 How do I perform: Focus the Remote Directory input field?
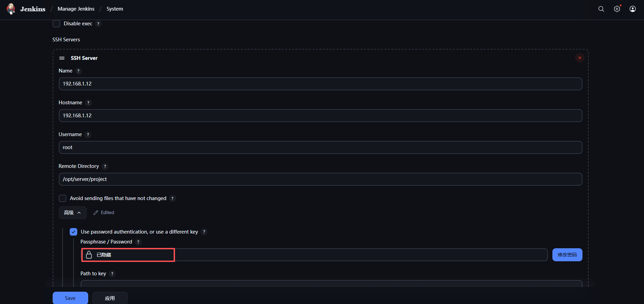point(320,179)
